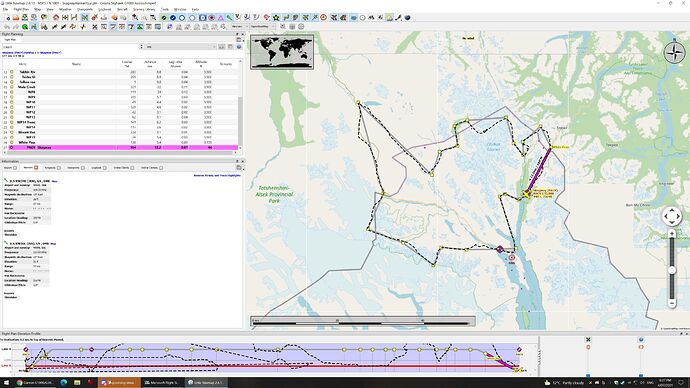Click the waypoints pink triangle toolbar icon
The image size is (690, 388).
pyautogui.click(x=220, y=18)
